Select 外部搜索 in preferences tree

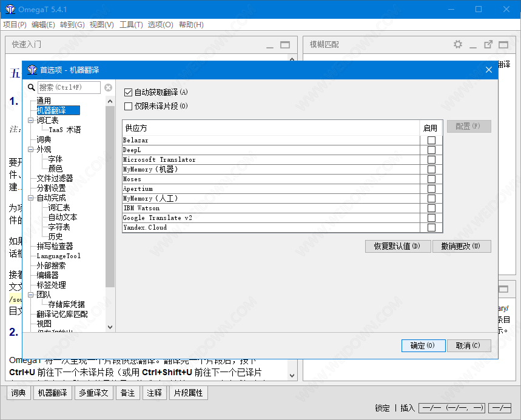click(51, 265)
